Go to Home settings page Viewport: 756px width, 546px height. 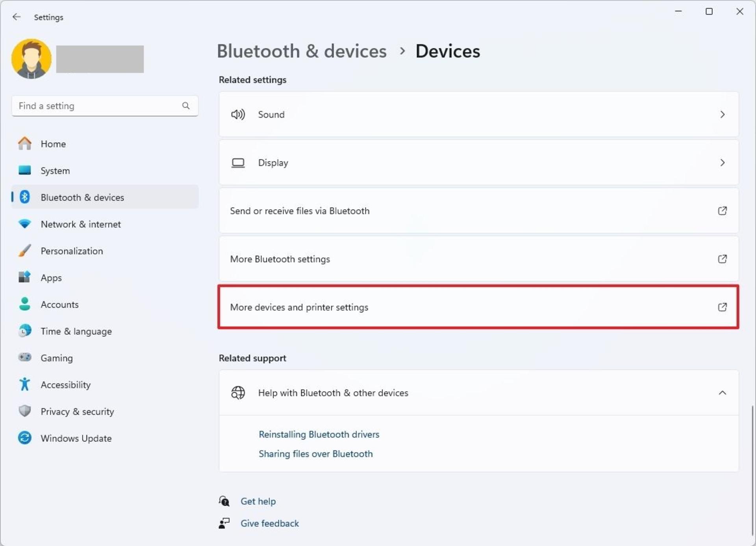(105, 144)
